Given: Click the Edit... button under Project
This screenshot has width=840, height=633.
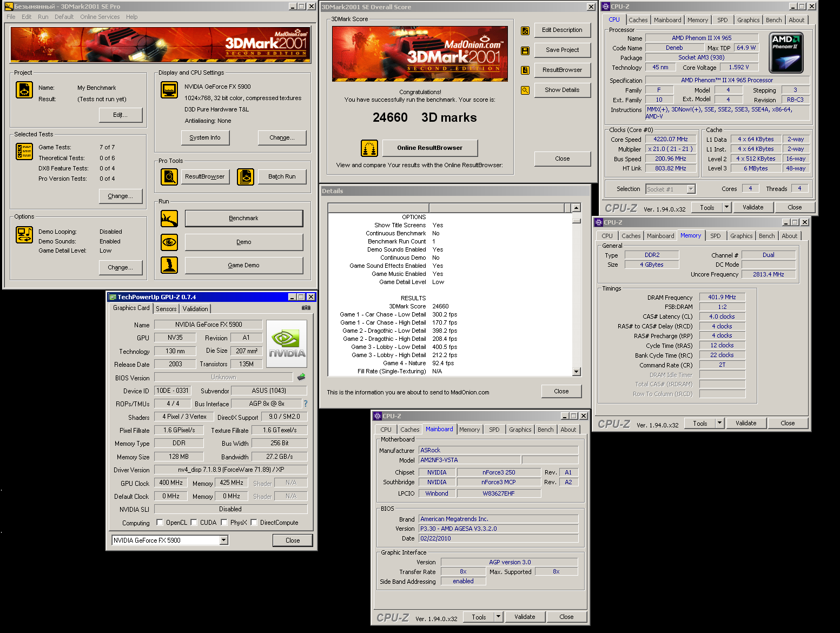Looking at the screenshot, I should (121, 115).
